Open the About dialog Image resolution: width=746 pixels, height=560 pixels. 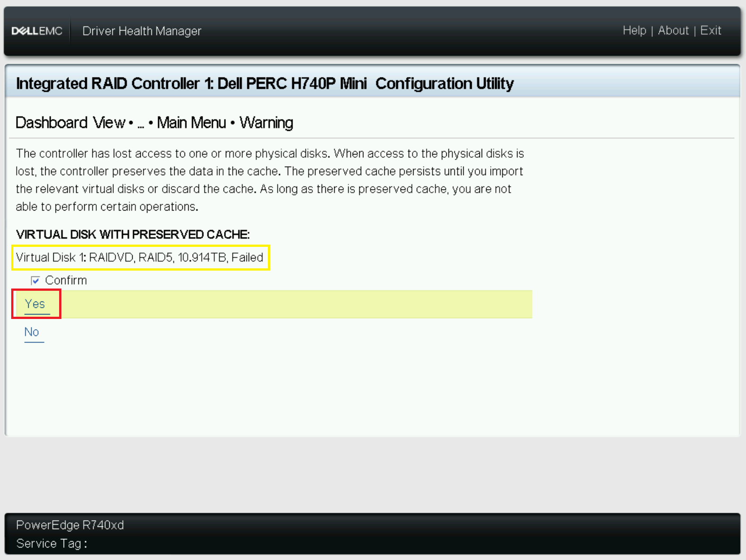tap(673, 30)
